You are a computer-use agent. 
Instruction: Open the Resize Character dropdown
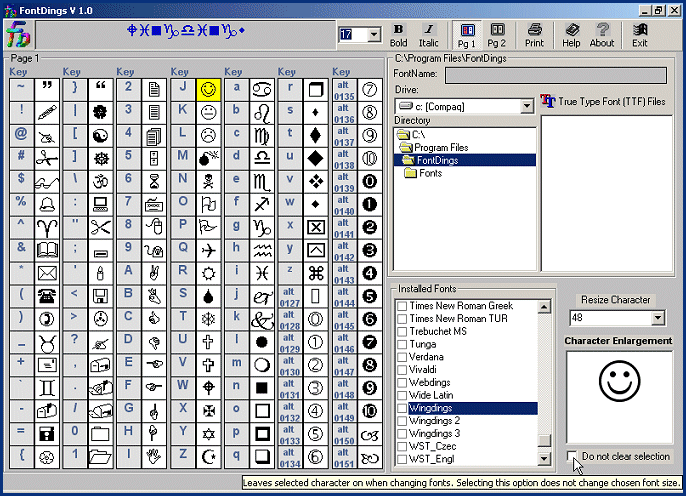658,318
